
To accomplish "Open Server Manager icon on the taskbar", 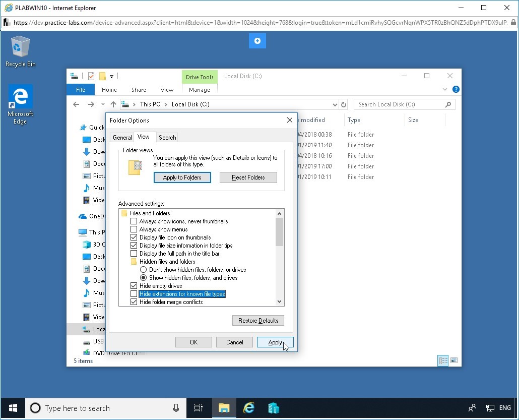I will click(274, 408).
